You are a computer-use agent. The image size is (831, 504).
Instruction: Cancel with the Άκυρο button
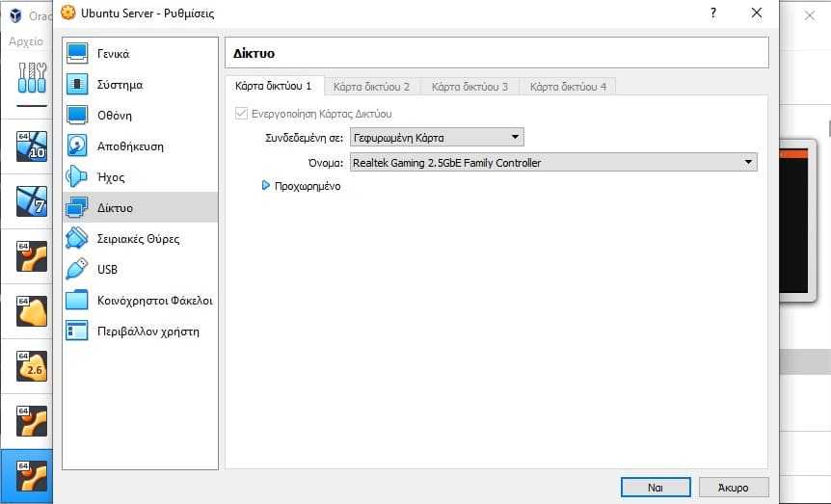pos(734,487)
